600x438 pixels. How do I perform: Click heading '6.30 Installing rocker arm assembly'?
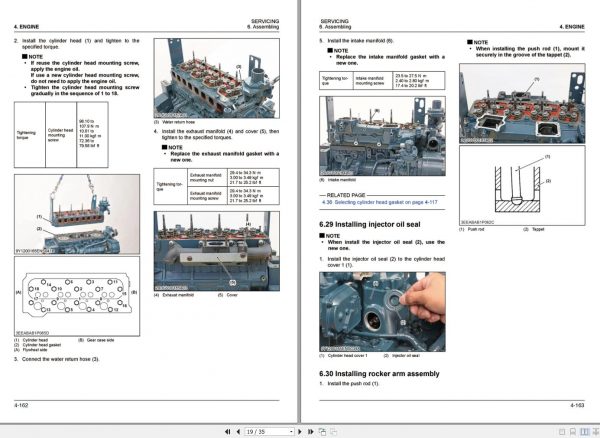(379, 374)
